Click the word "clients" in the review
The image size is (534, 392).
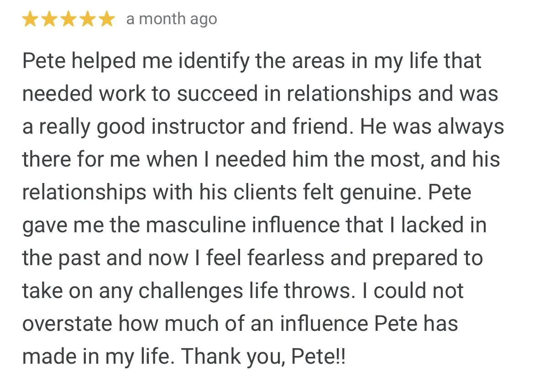pos(265,192)
